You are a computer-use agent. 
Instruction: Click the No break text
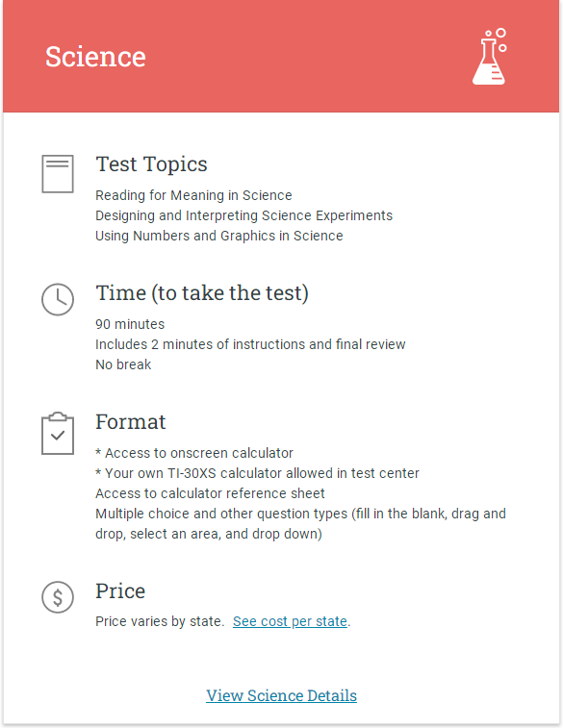[123, 364]
